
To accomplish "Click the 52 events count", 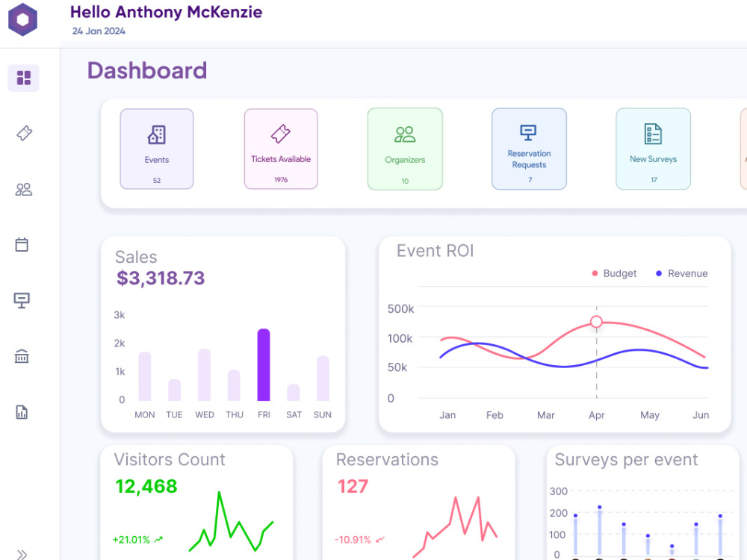I will click(157, 181).
